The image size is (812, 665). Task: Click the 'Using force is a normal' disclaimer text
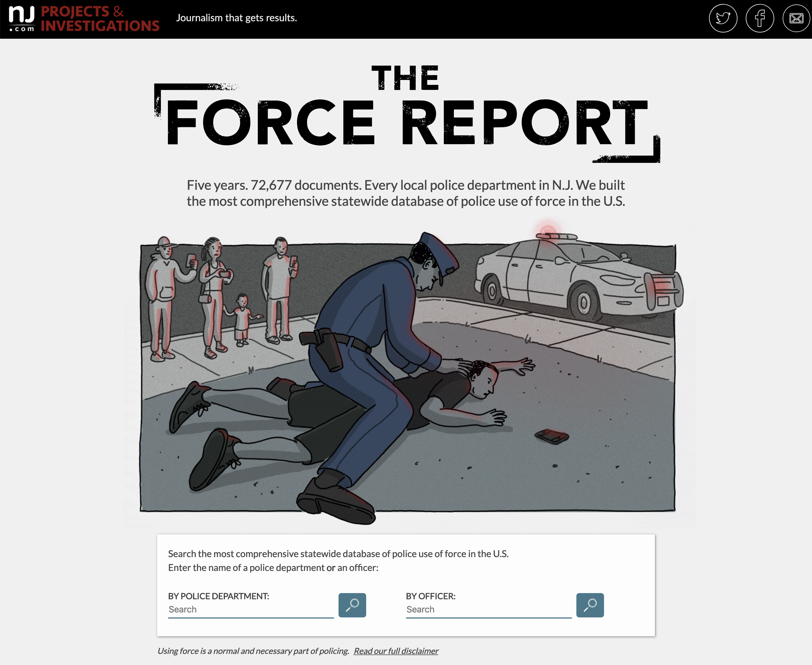[253, 651]
